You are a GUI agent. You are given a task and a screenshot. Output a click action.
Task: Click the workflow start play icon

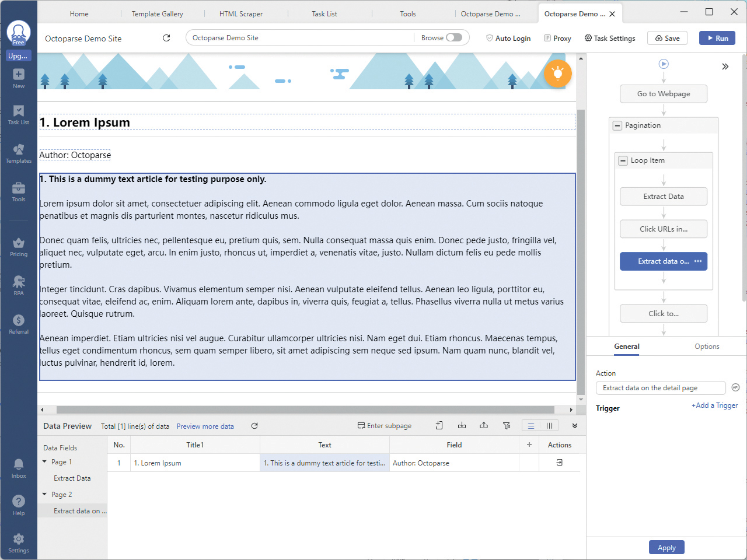click(x=664, y=64)
